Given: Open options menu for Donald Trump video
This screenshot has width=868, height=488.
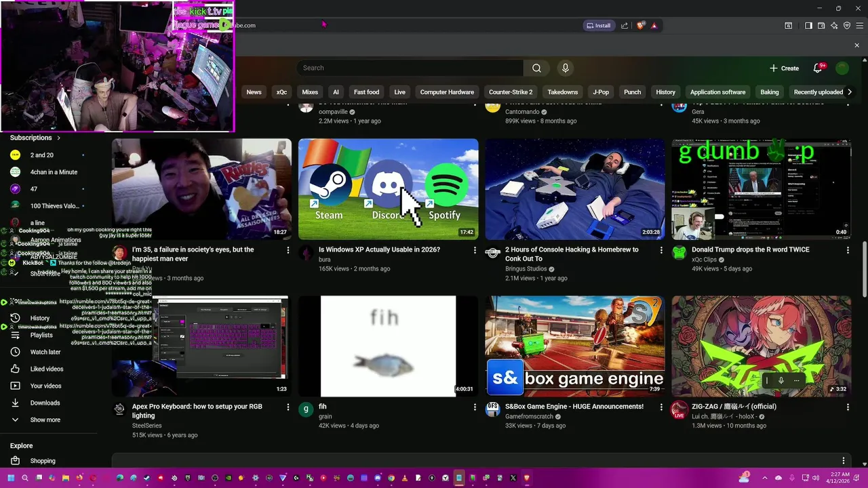Looking at the screenshot, I should [x=848, y=250].
